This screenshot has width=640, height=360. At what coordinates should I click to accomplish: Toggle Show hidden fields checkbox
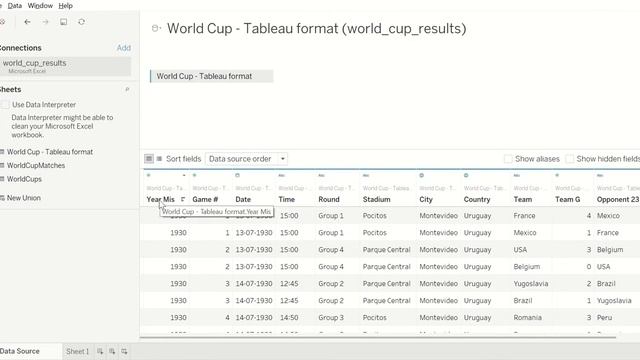[569, 159]
